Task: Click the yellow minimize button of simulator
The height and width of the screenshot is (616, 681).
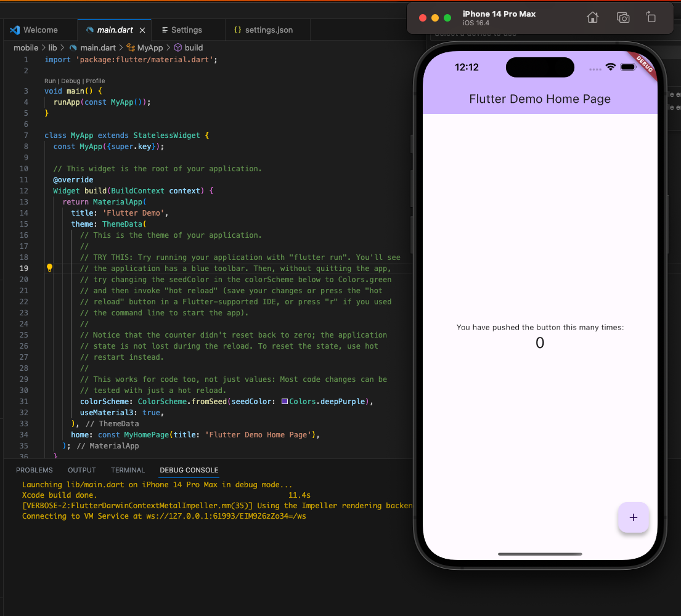Action: tap(435, 18)
